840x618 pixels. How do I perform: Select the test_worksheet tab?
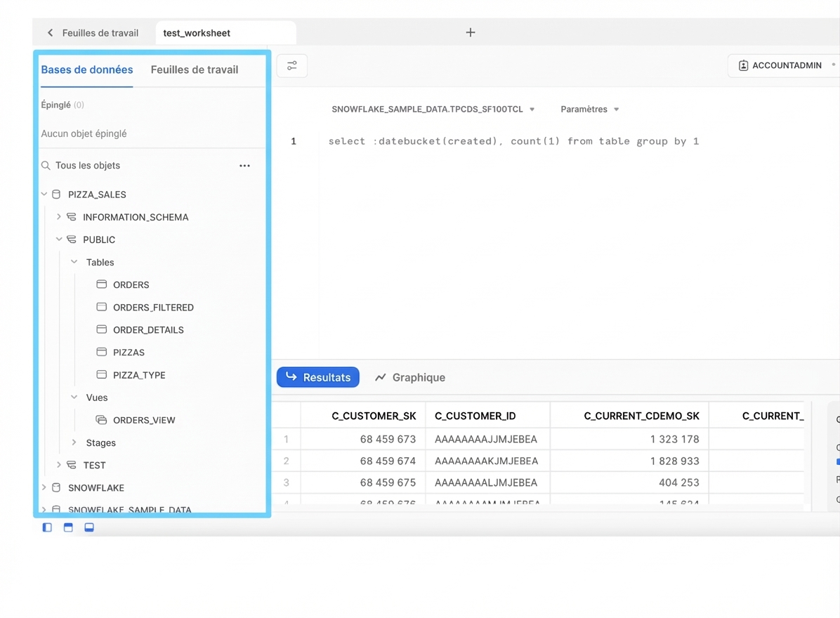pos(196,32)
